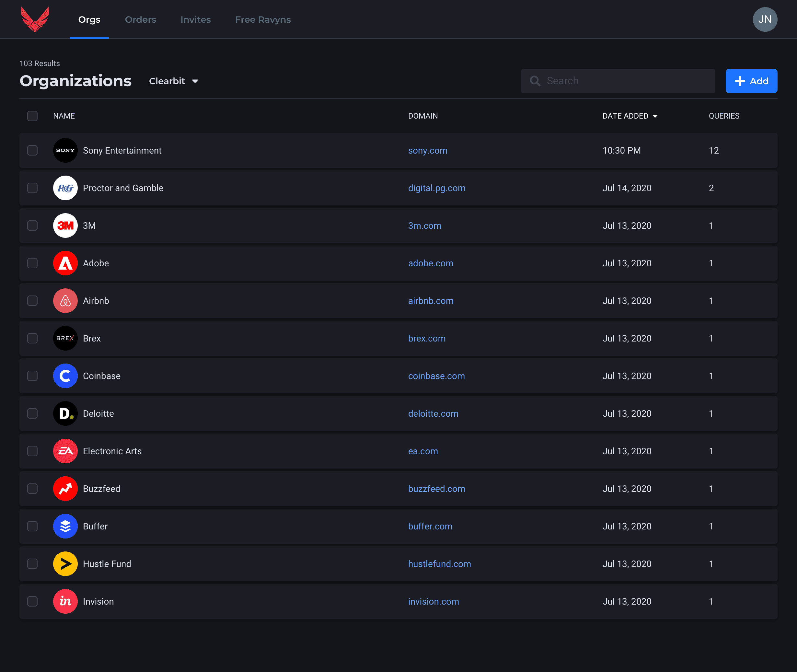Click the Adobe logo icon
797x672 pixels.
(65, 263)
